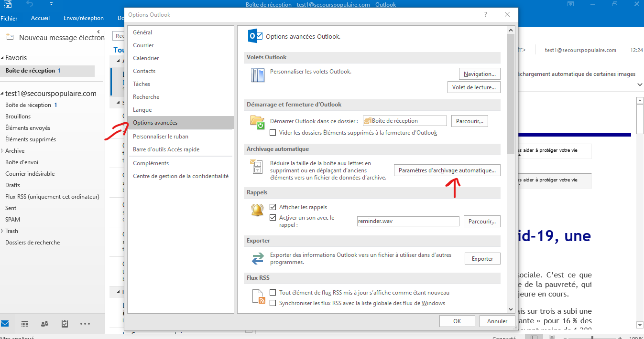Screen dimensions: 644x339
Task: Select 'Courrier' in Options category list
Action: [143, 45]
